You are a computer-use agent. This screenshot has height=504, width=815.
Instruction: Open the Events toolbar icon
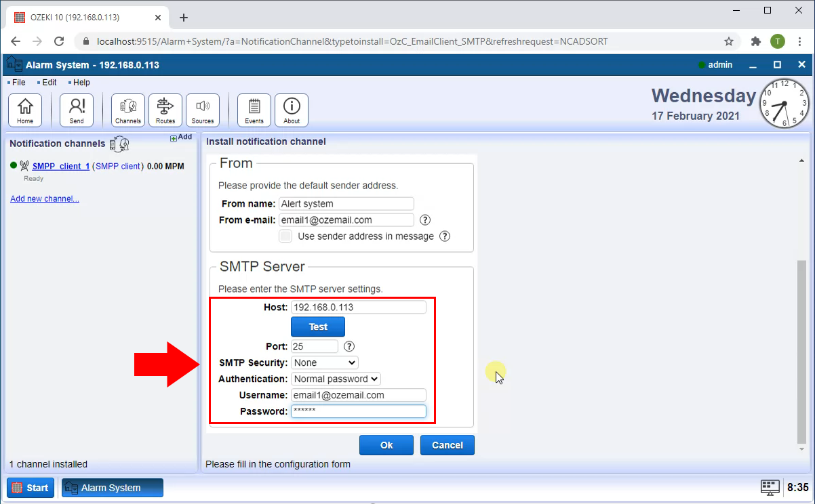point(254,110)
